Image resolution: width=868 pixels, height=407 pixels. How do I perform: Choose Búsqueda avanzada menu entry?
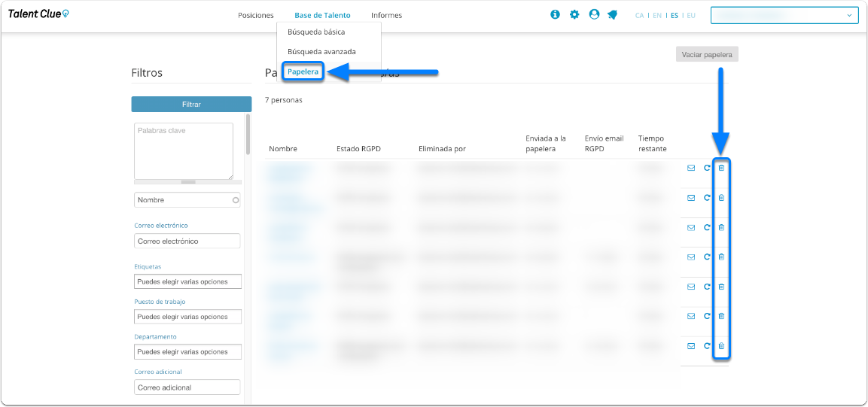(x=321, y=51)
